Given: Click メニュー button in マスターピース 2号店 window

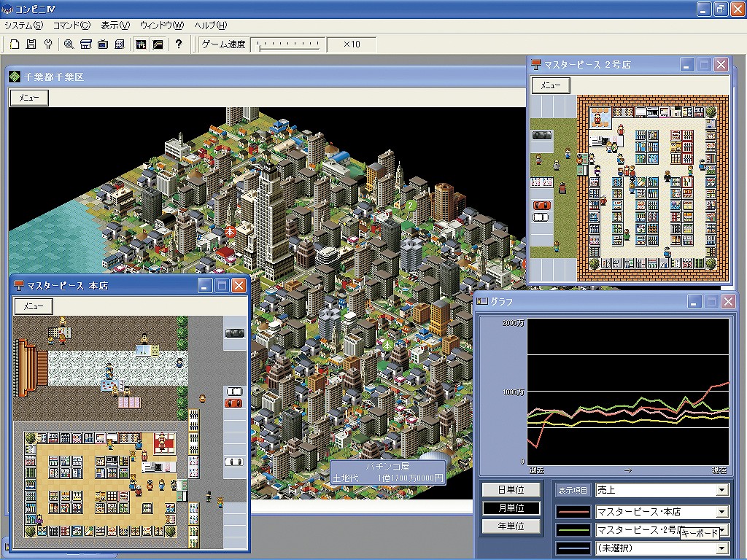Looking at the screenshot, I should tap(551, 85).
